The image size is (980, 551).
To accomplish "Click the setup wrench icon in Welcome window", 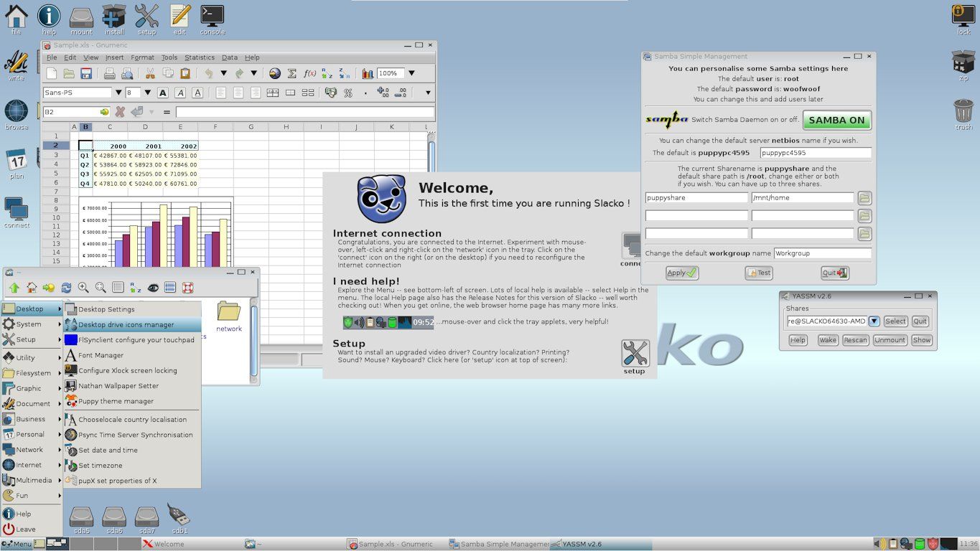I will [x=634, y=353].
